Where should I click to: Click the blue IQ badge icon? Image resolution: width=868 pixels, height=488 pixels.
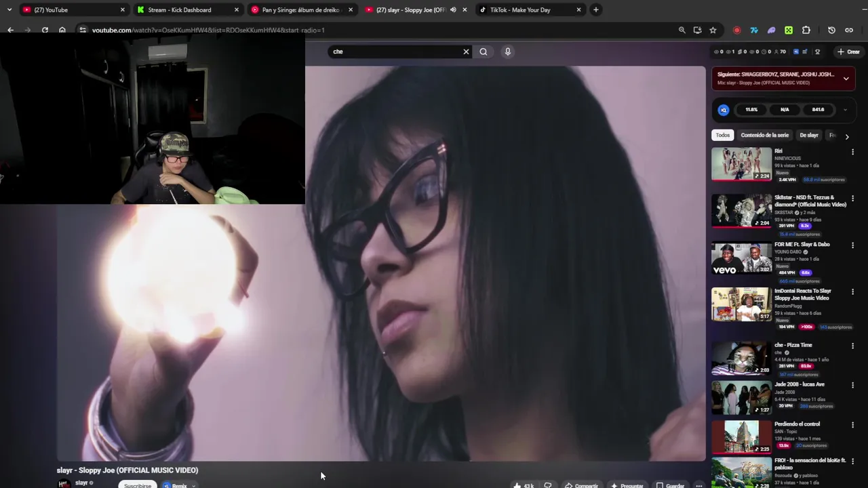coord(724,110)
